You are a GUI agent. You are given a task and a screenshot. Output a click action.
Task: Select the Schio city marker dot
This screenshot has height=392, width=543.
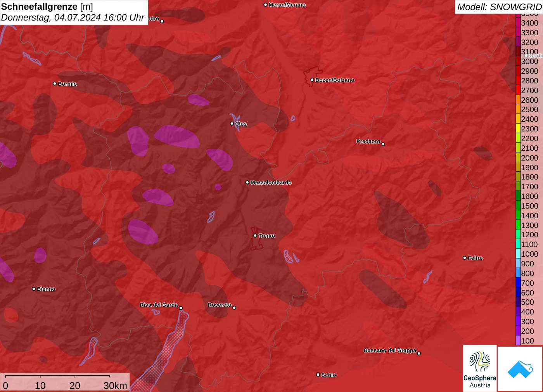(318, 375)
